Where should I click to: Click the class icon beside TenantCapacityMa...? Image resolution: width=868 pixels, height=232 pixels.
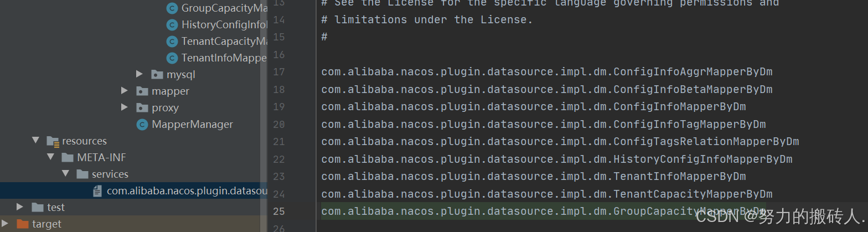pyautogui.click(x=172, y=41)
